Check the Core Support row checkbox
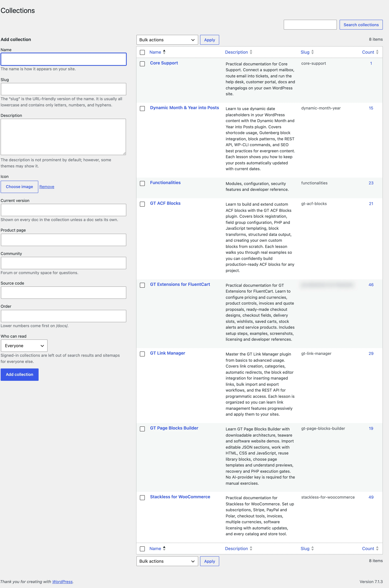The width and height of the screenshot is (389, 588). tap(142, 64)
